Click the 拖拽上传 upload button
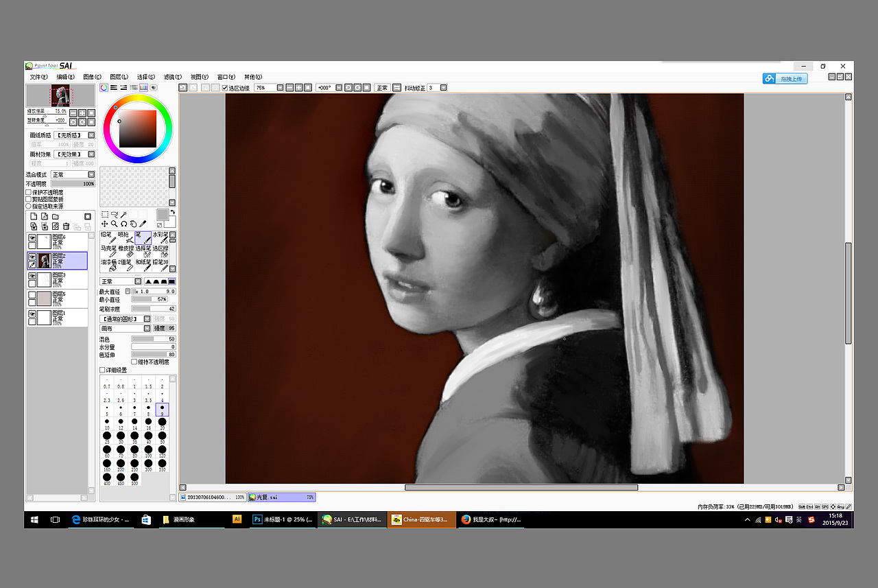 785,79
